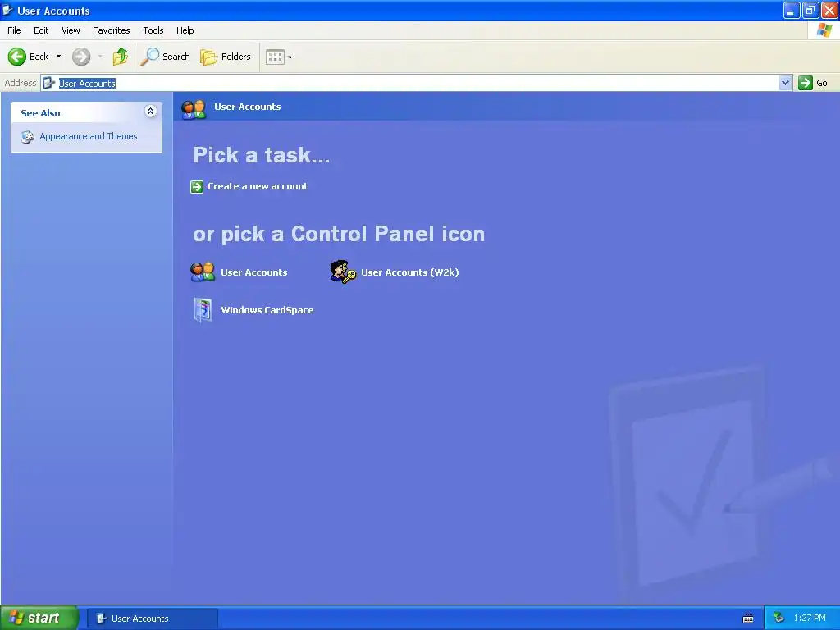Viewport: 840px width, 630px height.
Task: Open the Favorites menu
Action: click(x=112, y=30)
